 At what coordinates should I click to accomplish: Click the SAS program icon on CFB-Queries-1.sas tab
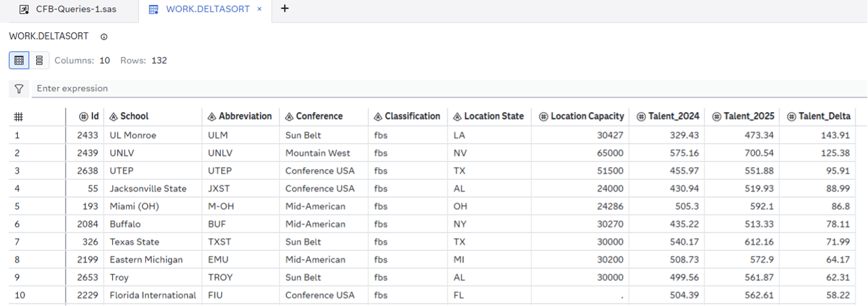point(25,9)
